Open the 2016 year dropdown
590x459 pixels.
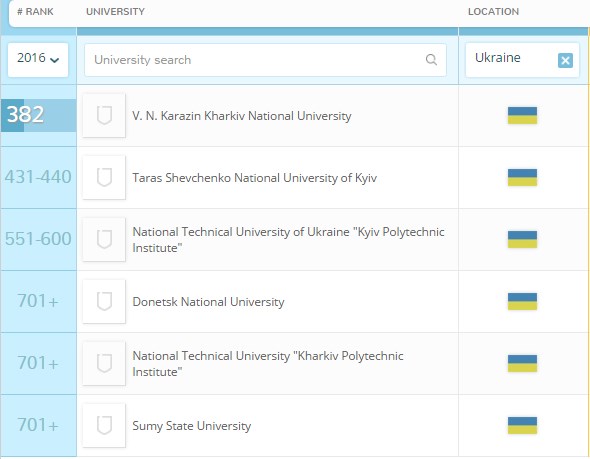pyautogui.click(x=38, y=59)
